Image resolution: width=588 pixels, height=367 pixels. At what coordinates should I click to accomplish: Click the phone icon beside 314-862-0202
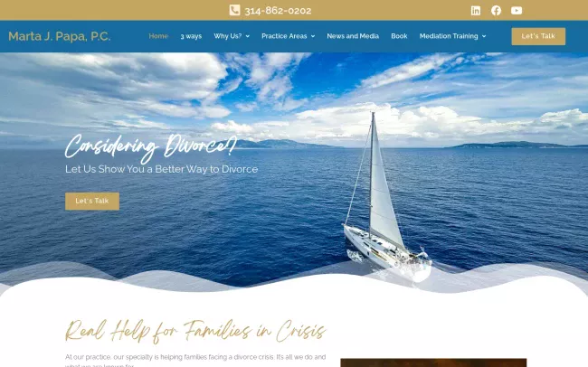point(235,10)
